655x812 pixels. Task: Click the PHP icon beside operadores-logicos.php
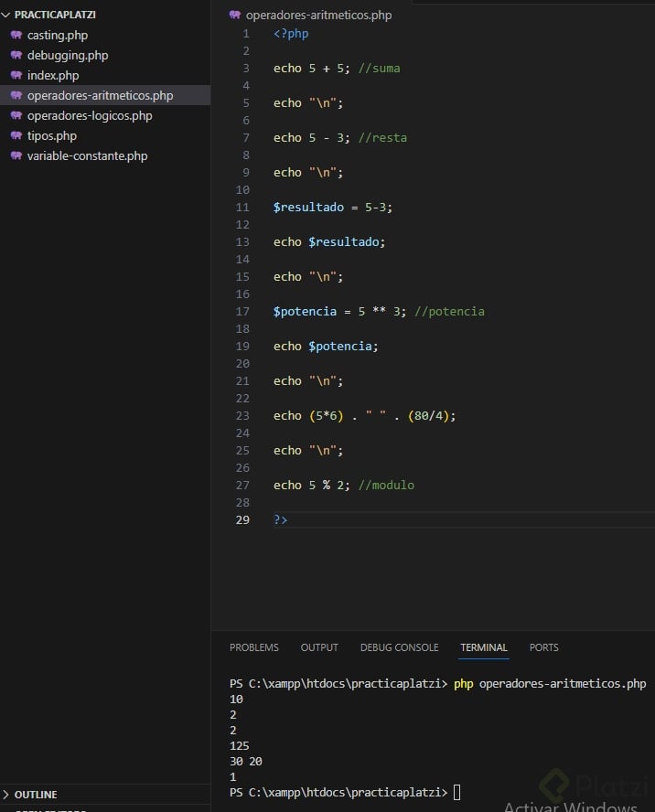coord(16,115)
